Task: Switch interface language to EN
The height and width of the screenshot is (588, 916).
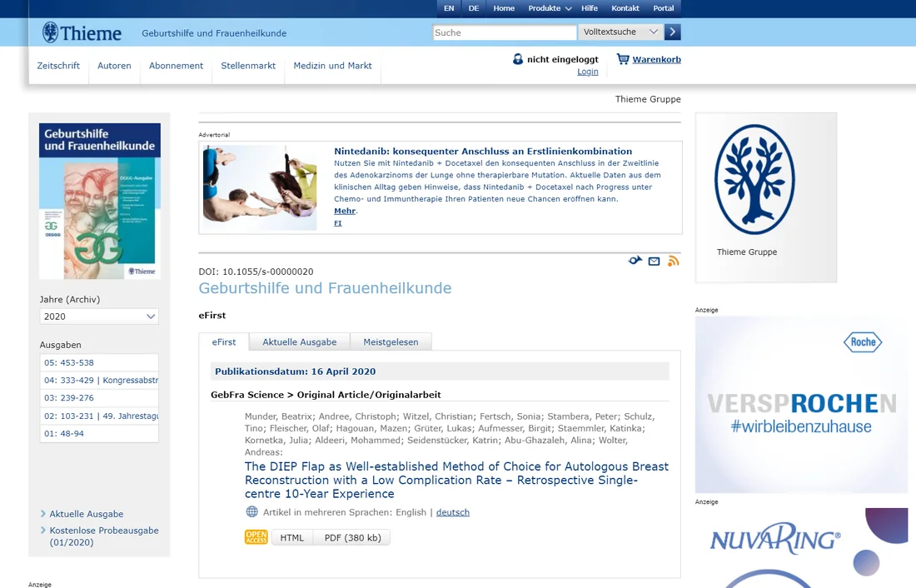Action: [449, 8]
